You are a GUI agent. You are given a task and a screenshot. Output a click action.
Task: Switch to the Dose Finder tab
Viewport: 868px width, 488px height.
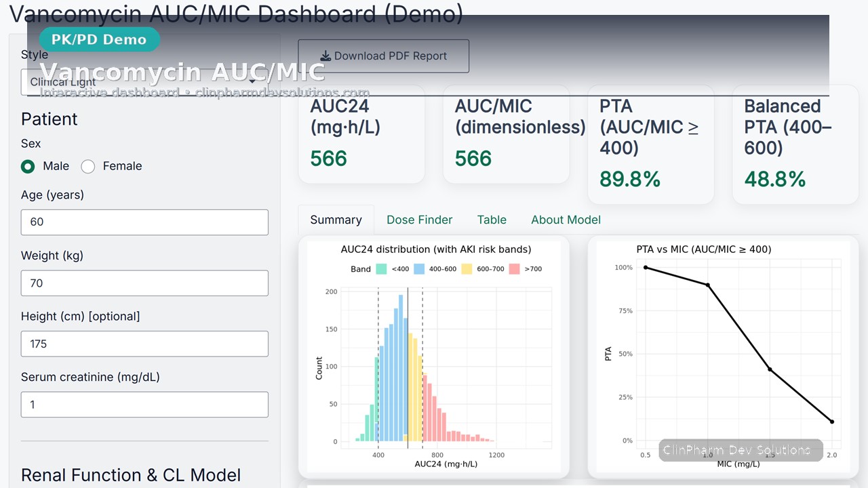(419, 220)
